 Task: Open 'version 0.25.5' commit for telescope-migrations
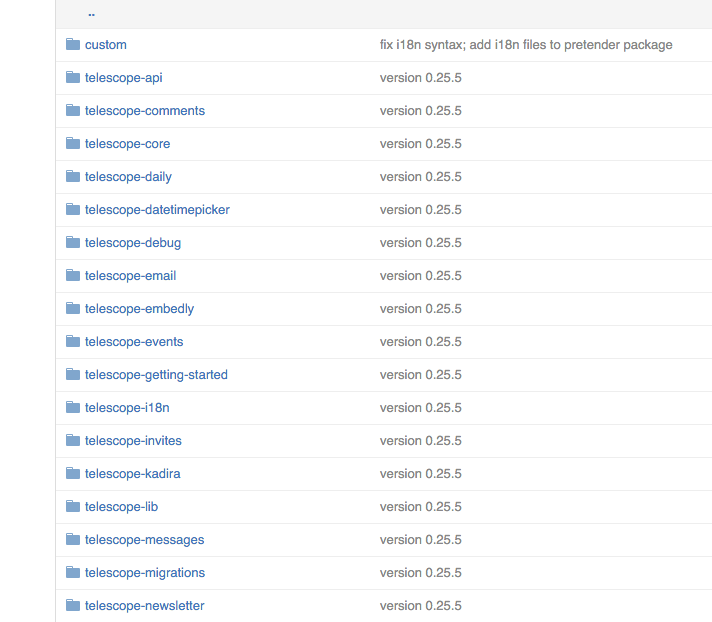pyautogui.click(x=420, y=573)
